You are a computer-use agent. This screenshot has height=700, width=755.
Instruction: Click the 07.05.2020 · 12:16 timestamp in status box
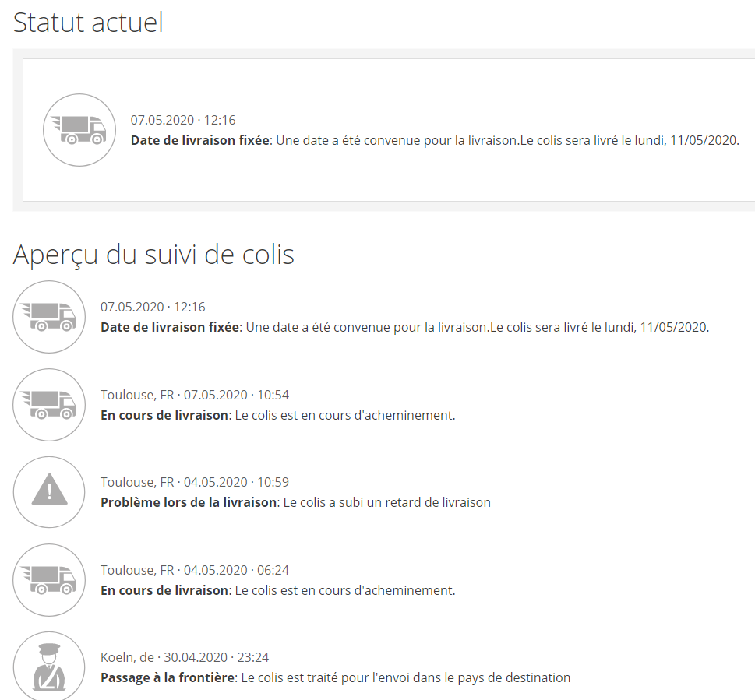(x=183, y=120)
